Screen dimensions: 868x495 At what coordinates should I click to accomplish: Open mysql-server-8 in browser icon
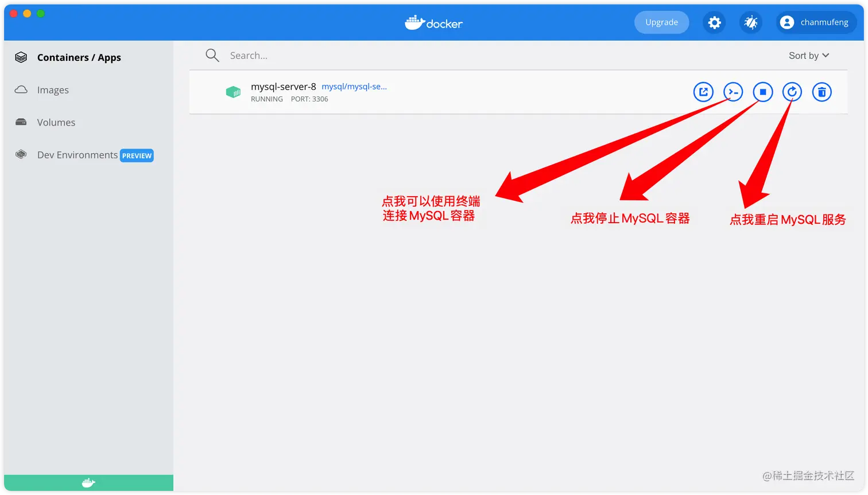coord(703,92)
